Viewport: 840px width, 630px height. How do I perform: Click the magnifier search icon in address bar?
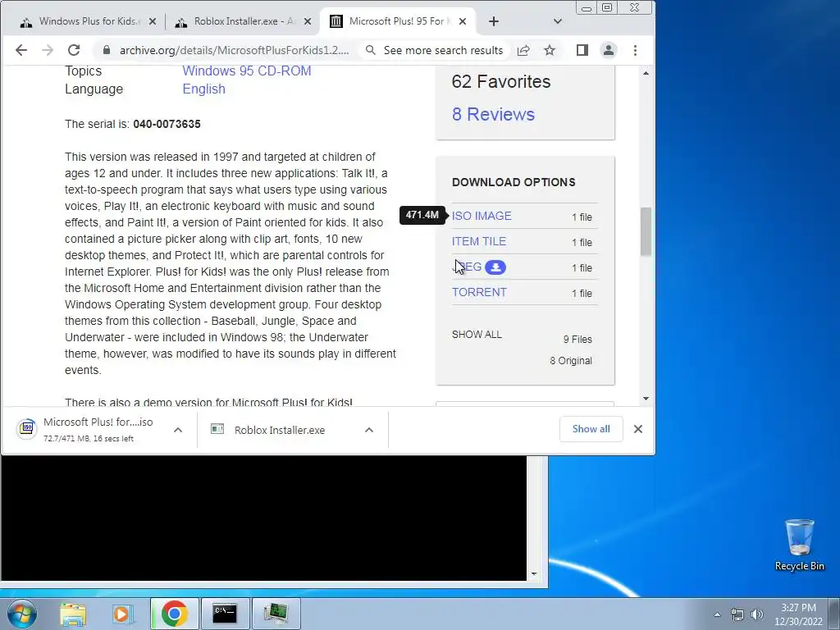tap(370, 50)
